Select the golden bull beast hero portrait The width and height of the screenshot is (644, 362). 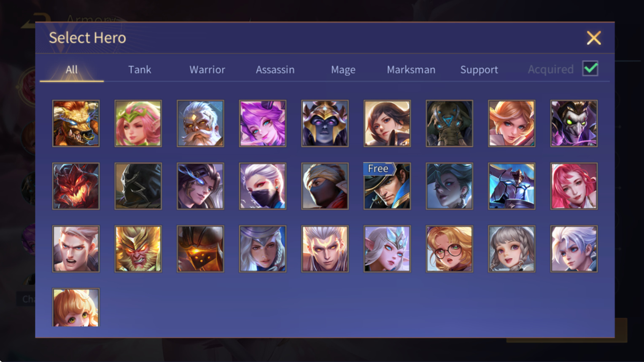click(76, 123)
